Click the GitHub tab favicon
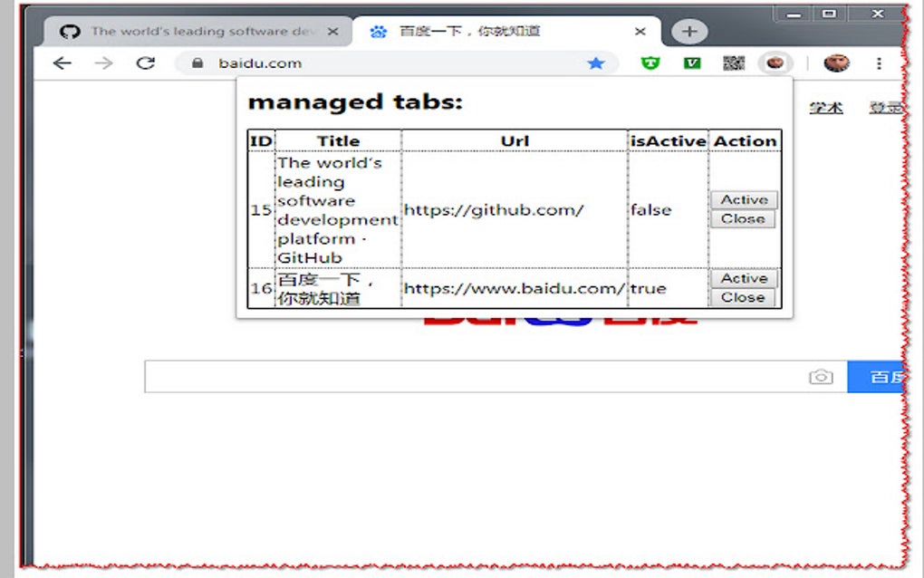 point(68,30)
